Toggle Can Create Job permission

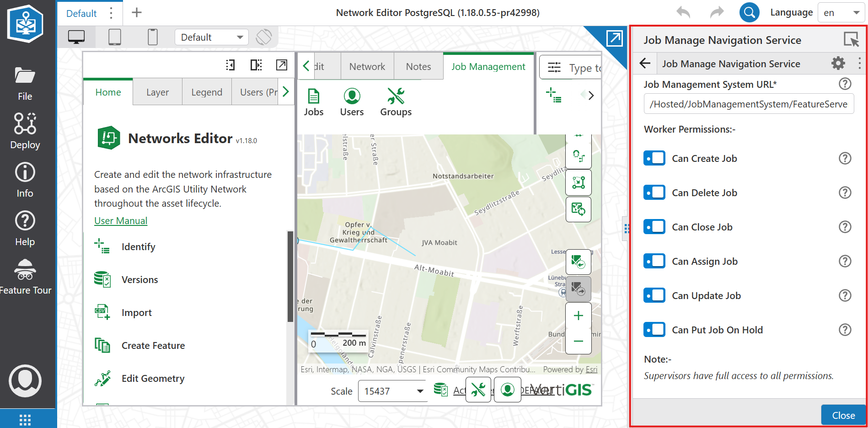click(x=654, y=158)
